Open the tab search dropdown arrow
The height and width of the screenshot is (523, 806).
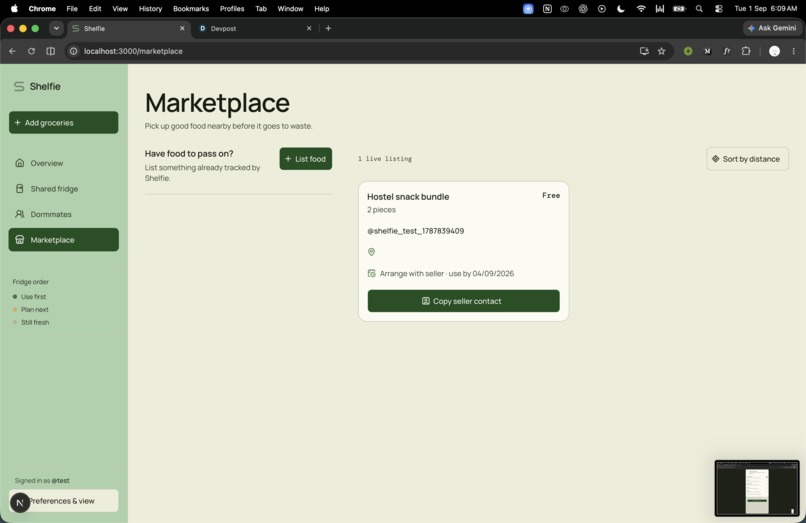pos(56,28)
